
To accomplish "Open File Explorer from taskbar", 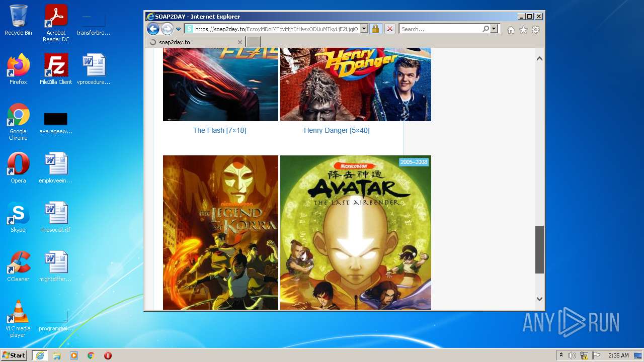I will click(x=57, y=355).
